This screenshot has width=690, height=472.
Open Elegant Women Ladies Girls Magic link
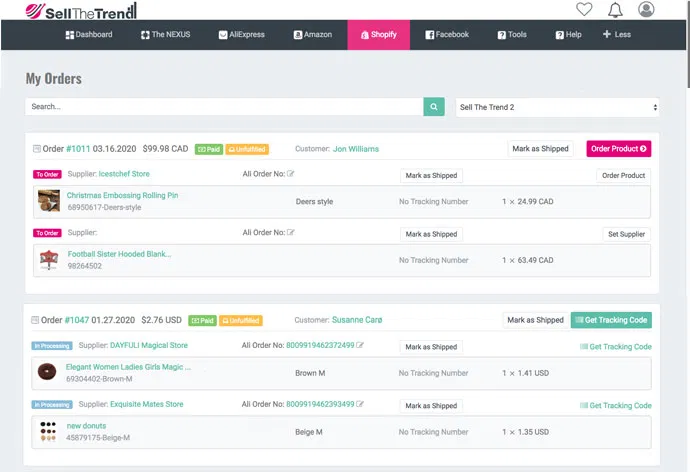(128, 367)
